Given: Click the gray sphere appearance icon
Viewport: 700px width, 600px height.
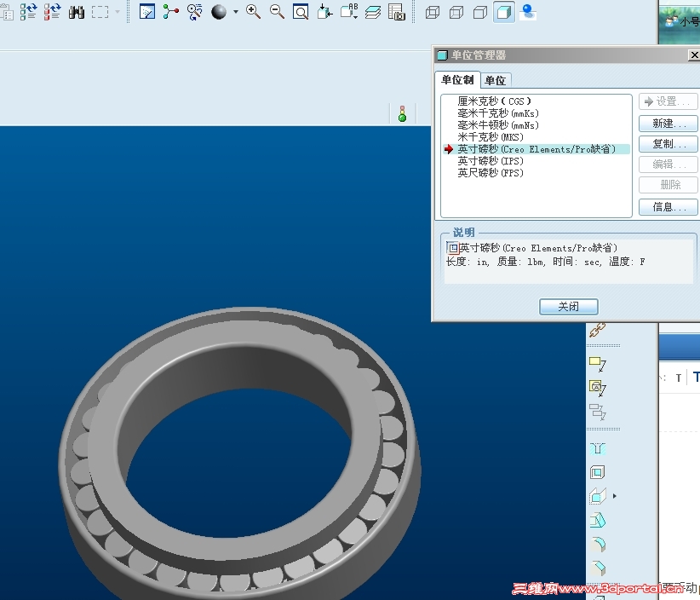Looking at the screenshot, I should (218, 12).
